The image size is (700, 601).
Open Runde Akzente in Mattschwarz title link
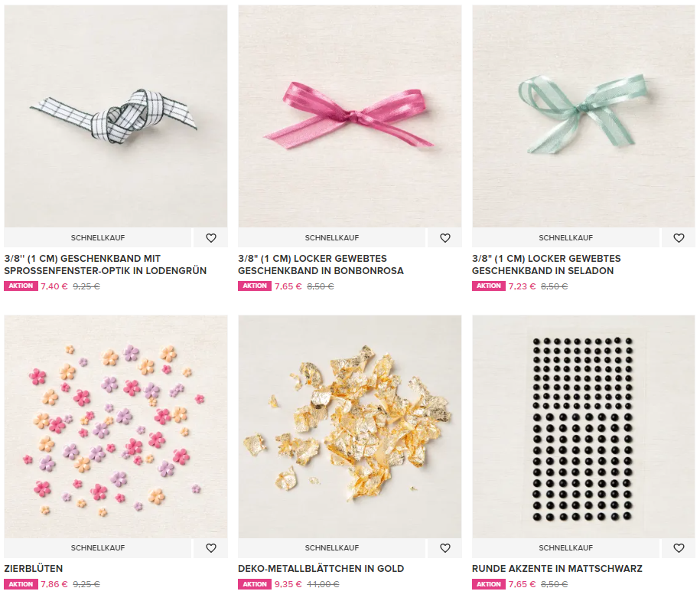(557, 568)
